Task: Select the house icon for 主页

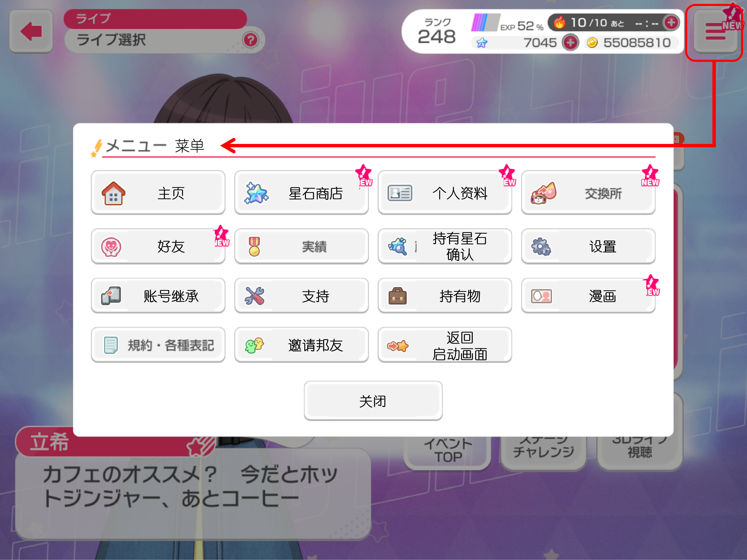Action: tap(114, 193)
